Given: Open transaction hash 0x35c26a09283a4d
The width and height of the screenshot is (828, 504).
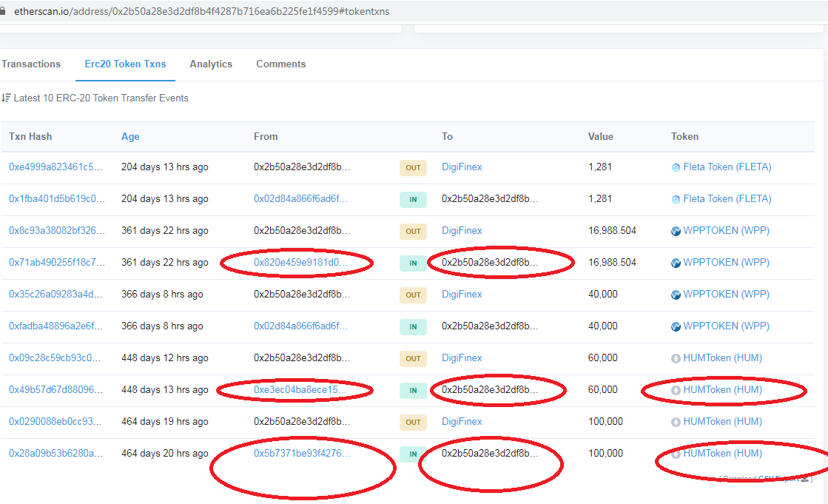Looking at the screenshot, I should pyautogui.click(x=55, y=295).
